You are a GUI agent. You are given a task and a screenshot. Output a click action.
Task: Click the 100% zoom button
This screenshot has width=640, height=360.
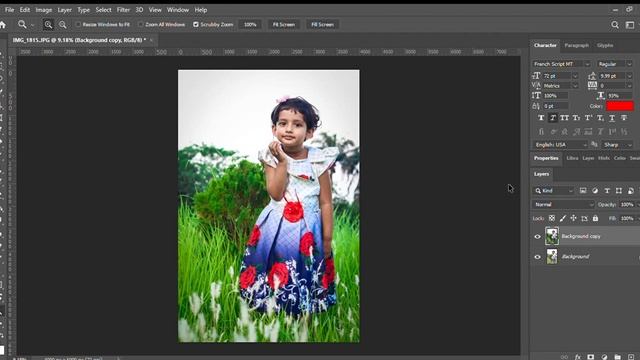click(x=250, y=24)
